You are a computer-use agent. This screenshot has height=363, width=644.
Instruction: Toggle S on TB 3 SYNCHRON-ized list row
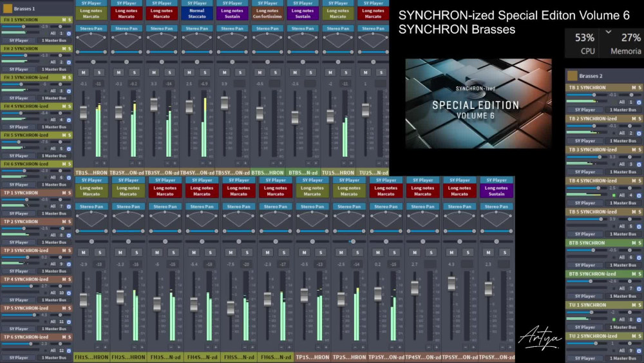[x=639, y=150]
